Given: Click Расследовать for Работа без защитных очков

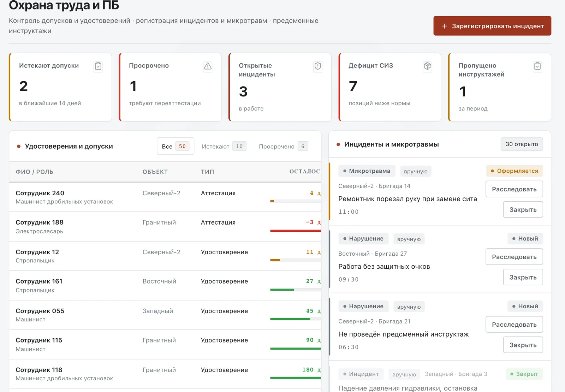Looking at the screenshot, I should (514, 257).
